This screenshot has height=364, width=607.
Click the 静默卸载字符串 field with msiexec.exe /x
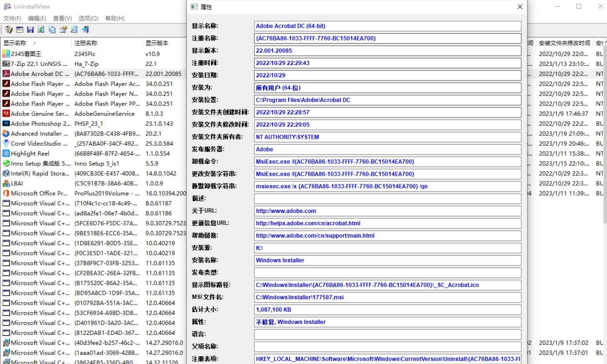(388, 186)
